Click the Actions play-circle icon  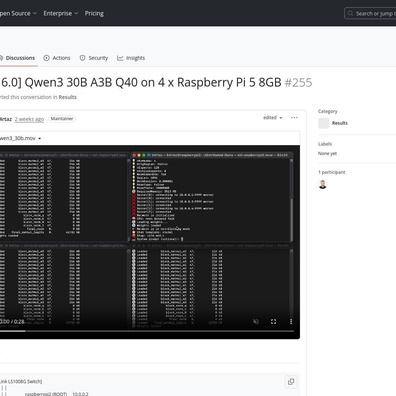click(x=47, y=58)
